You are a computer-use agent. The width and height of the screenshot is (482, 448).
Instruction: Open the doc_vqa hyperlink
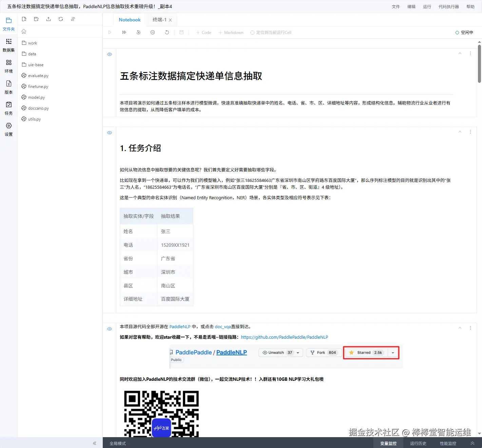coord(223,326)
